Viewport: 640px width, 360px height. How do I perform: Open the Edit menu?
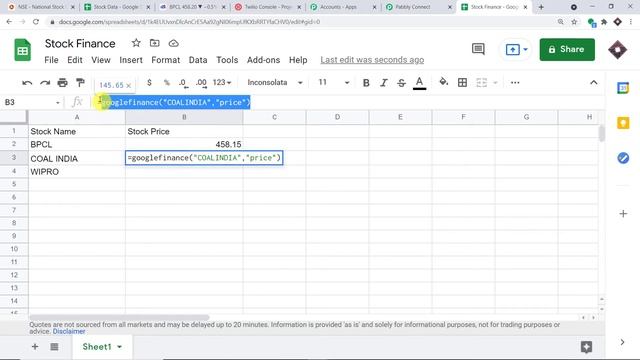point(75,60)
